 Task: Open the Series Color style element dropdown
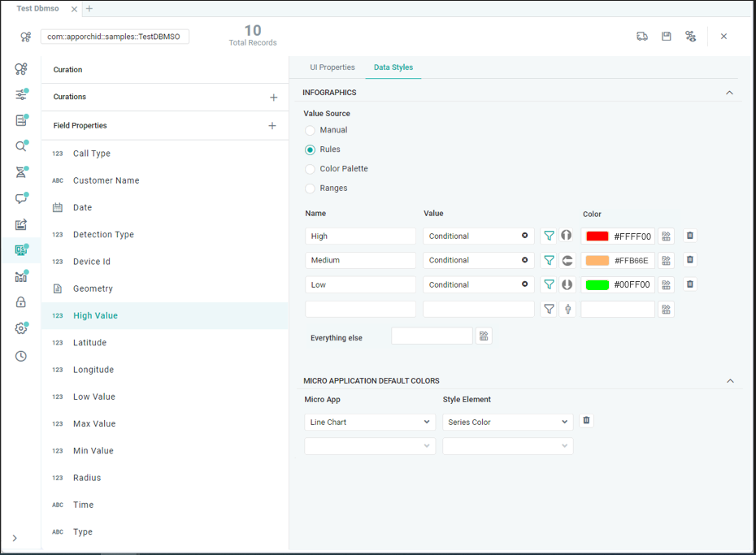tap(508, 423)
